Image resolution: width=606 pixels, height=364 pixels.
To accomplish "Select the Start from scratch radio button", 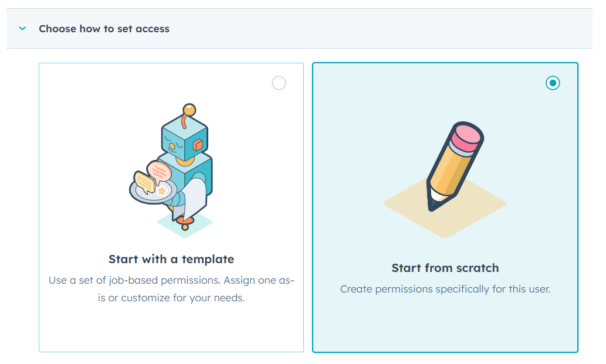I will [x=553, y=83].
